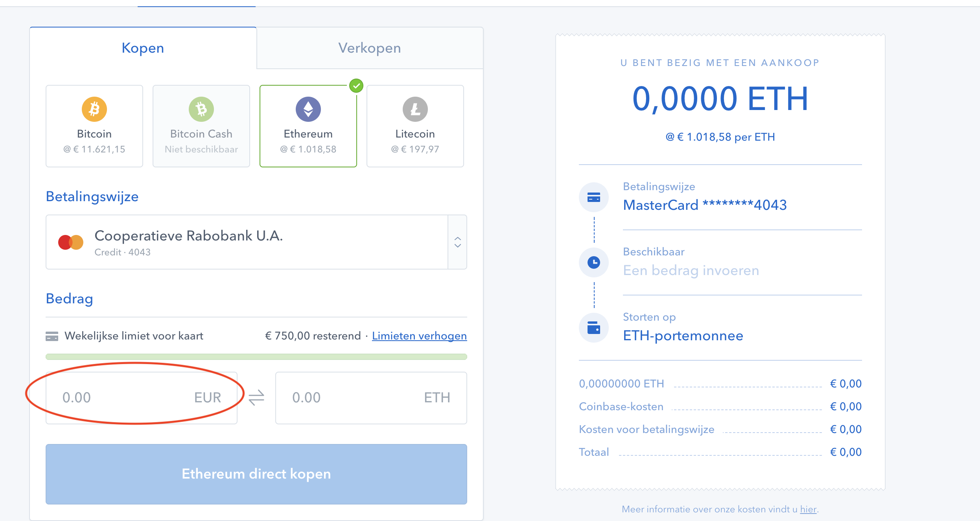980x521 pixels.
Task: Click the clock icon beside Beschikbaar
Action: click(594, 262)
